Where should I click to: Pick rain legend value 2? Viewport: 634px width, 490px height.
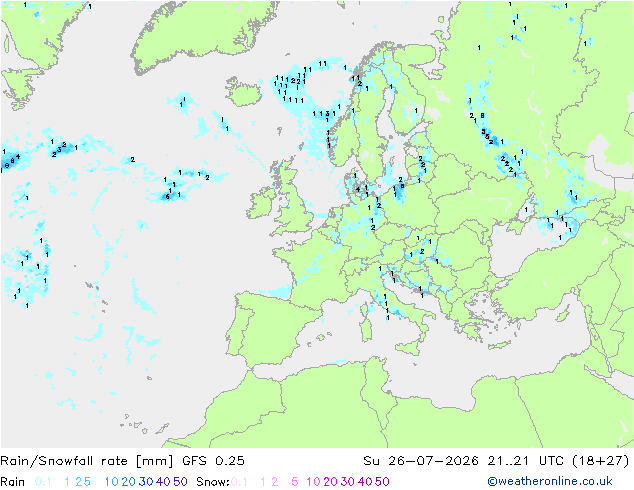78,482
